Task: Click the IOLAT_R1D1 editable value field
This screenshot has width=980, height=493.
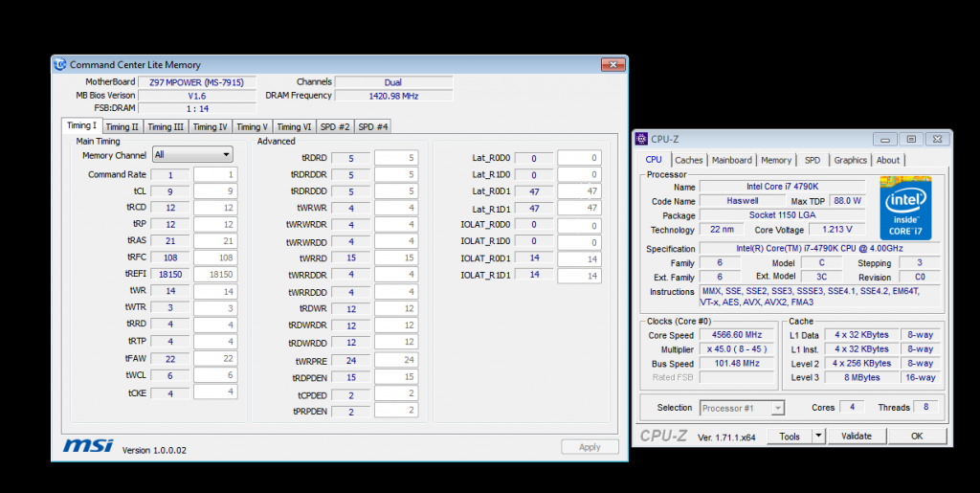Action: click(x=579, y=276)
